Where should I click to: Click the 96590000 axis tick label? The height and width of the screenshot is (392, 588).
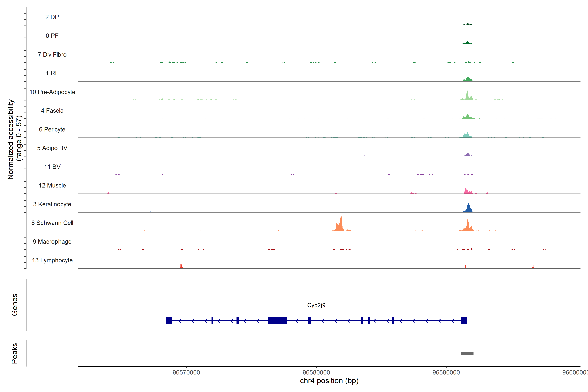pyautogui.click(x=446, y=372)
